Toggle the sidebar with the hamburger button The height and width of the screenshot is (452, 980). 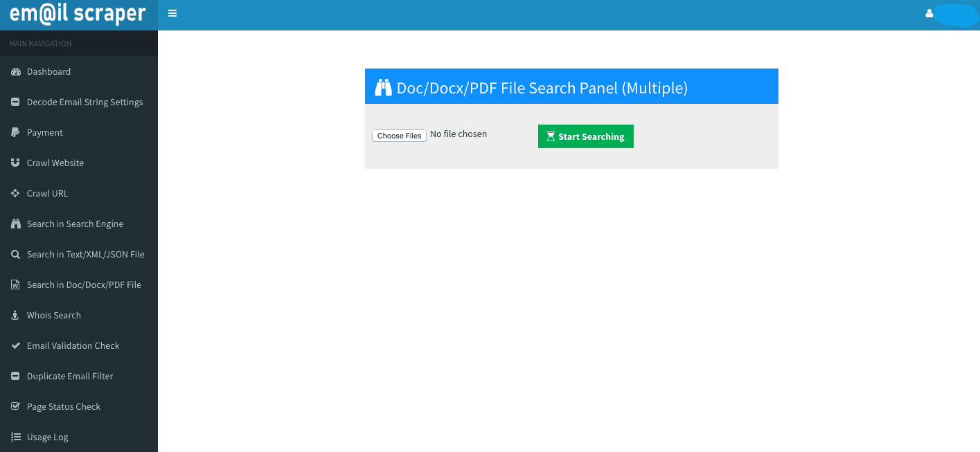[172, 13]
